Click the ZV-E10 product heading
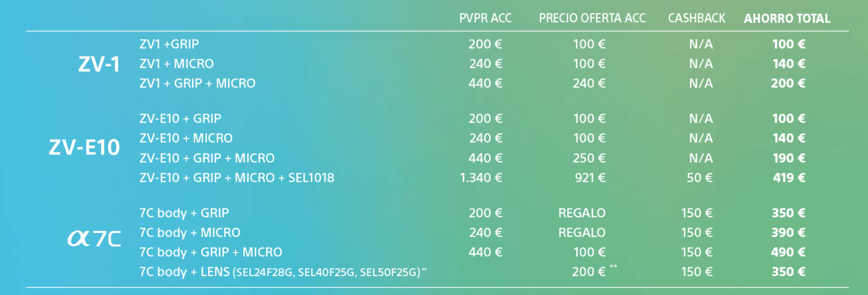 (x=84, y=147)
